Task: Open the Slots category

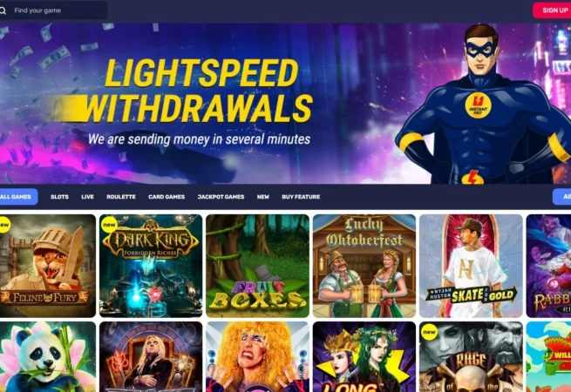Action: (60, 197)
